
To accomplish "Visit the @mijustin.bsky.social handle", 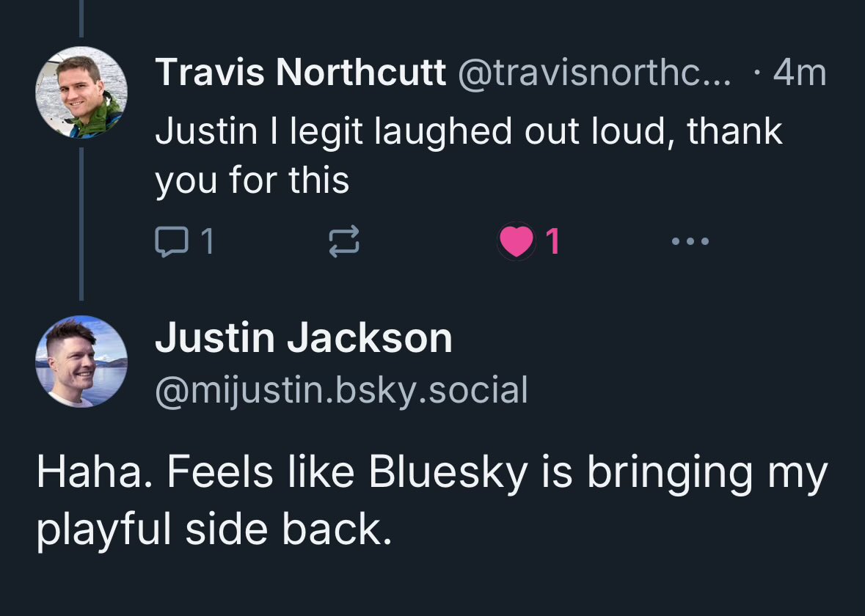I will [341, 390].
